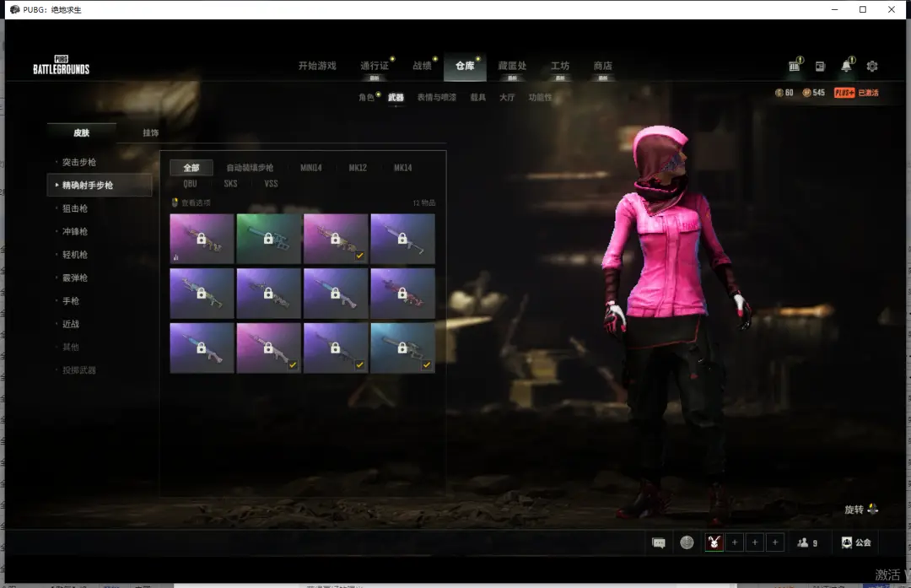
Task: Click the G-Coin balance showing 60
Action: coord(784,93)
